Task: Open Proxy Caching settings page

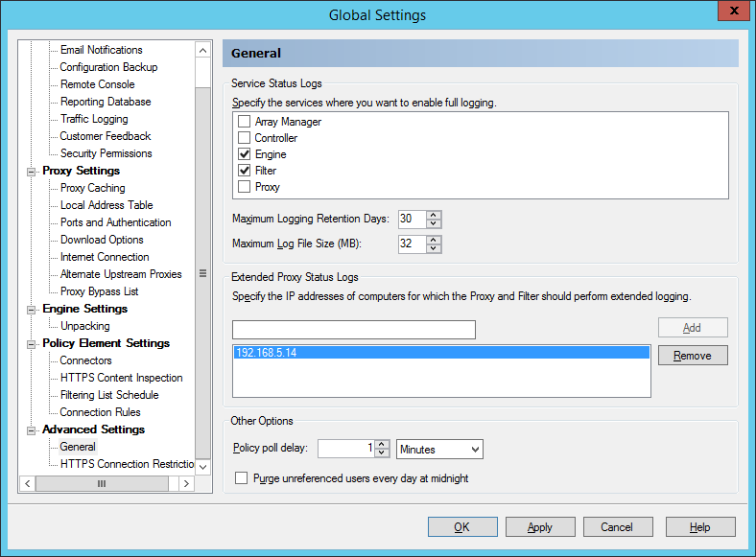Action: pos(92,188)
